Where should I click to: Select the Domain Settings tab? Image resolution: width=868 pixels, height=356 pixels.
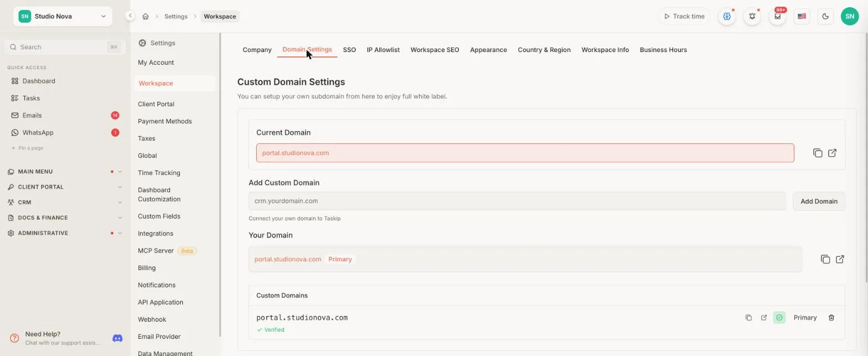click(307, 50)
